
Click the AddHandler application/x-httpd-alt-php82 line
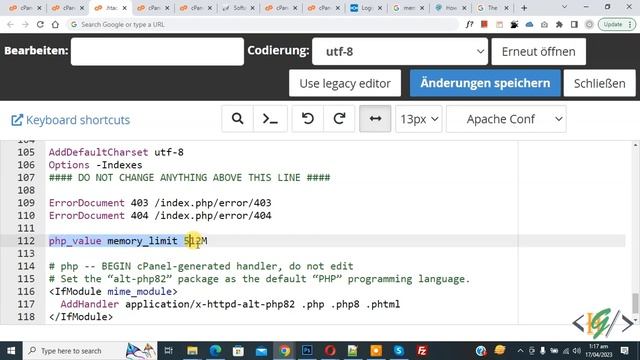click(230, 304)
